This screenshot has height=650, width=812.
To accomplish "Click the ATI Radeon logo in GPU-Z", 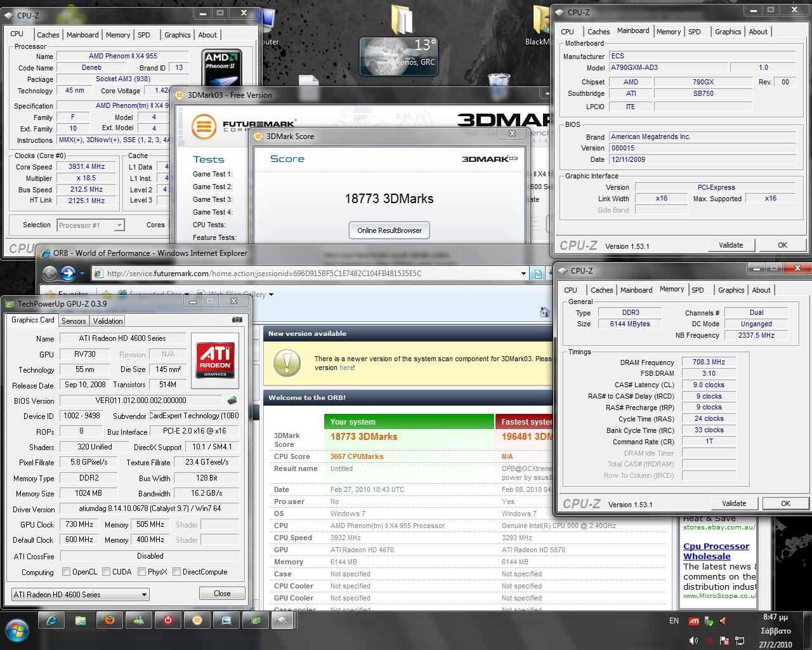I will point(215,360).
